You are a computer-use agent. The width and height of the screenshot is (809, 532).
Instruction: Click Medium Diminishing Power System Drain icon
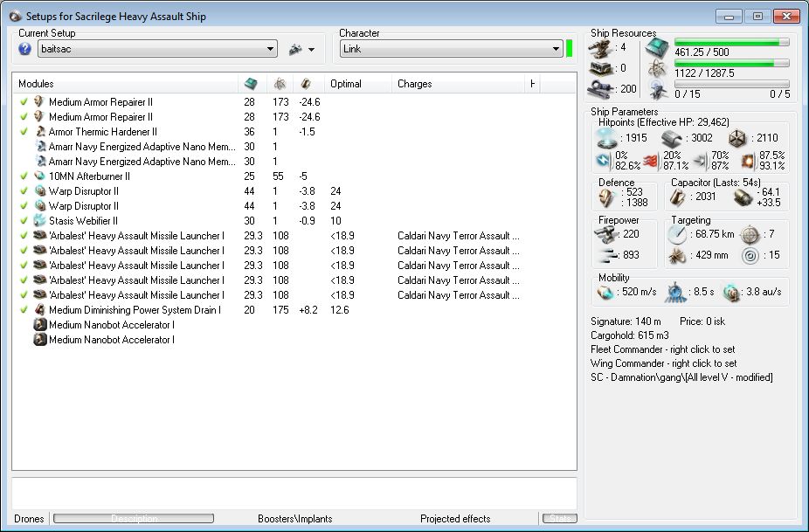[39, 310]
